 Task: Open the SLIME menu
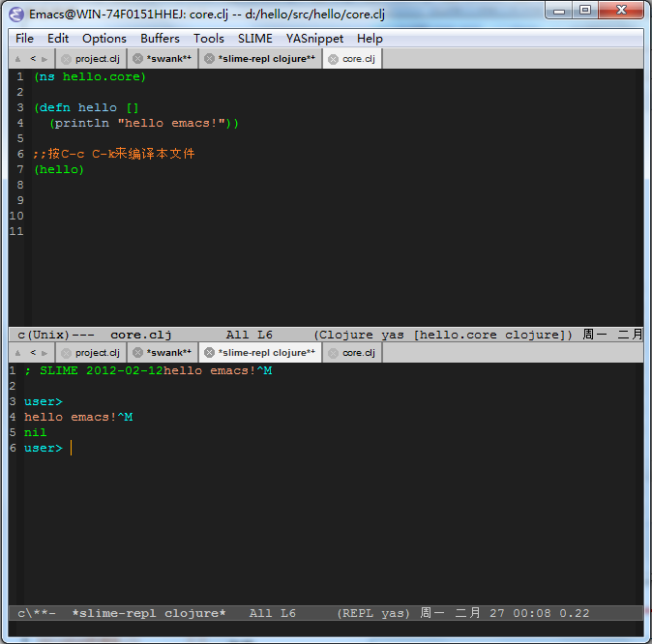pyautogui.click(x=254, y=39)
